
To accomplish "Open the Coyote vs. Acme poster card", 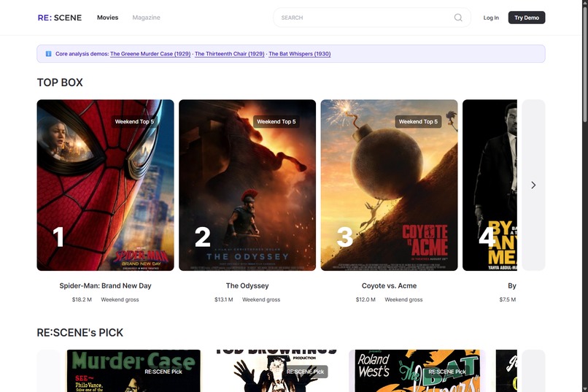I will coord(389,185).
